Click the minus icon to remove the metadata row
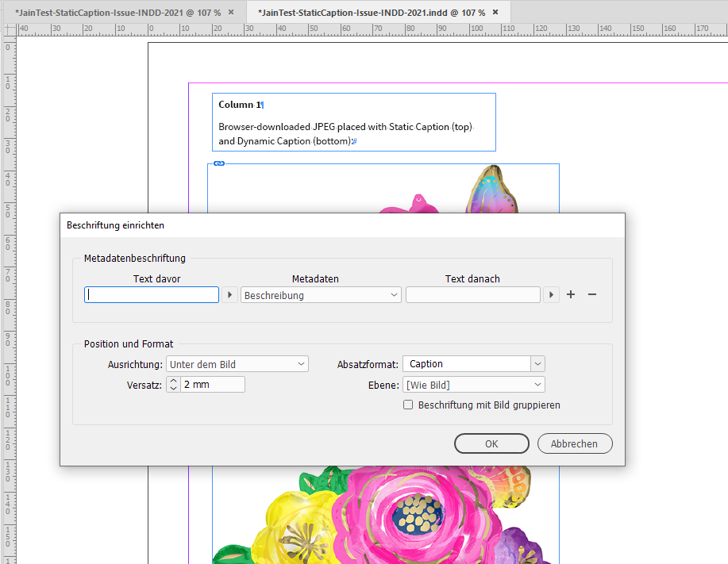 click(x=591, y=294)
